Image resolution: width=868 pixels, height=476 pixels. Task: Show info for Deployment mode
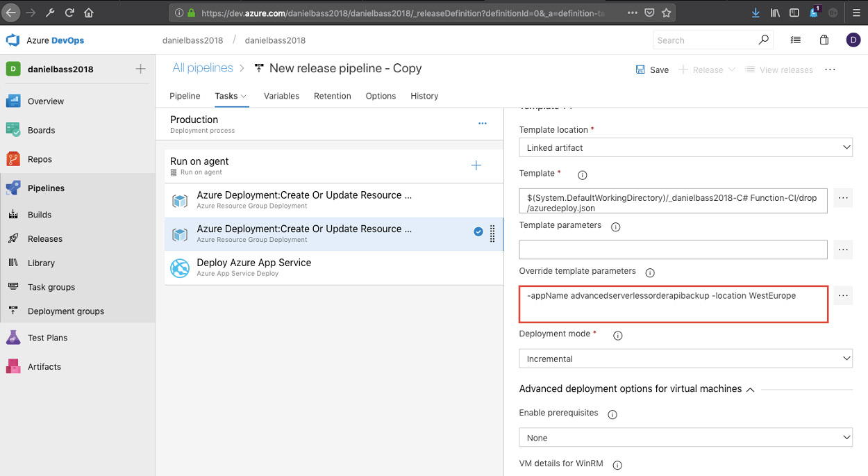(x=617, y=336)
